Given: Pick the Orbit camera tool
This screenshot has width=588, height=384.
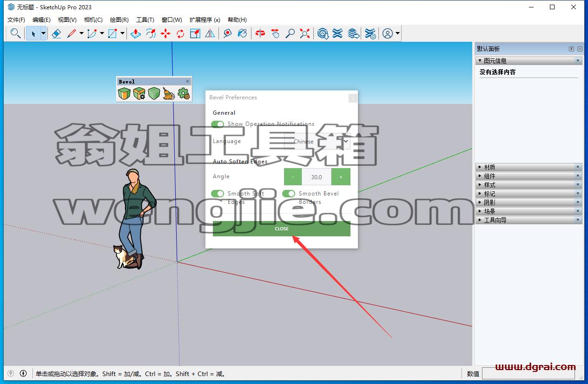Looking at the screenshot, I should pyautogui.click(x=260, y=33).
